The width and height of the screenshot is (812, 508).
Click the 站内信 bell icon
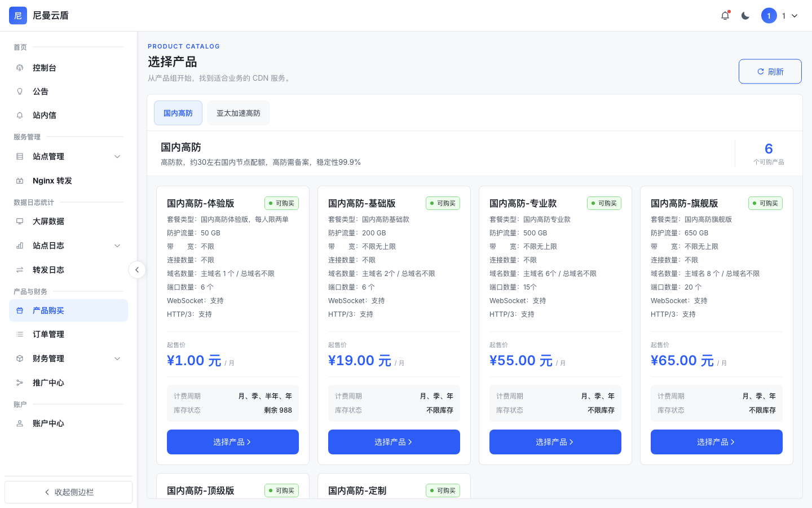[x=20, y=115]
